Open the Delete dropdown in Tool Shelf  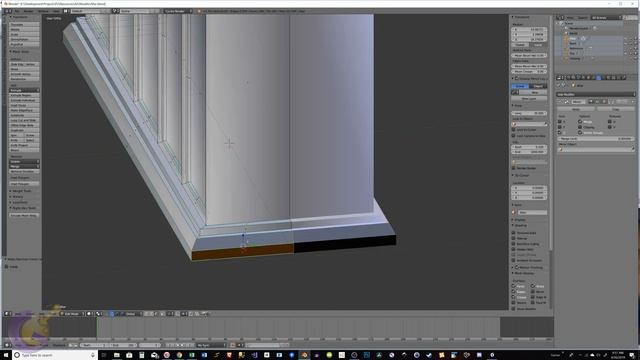point(24,162)
